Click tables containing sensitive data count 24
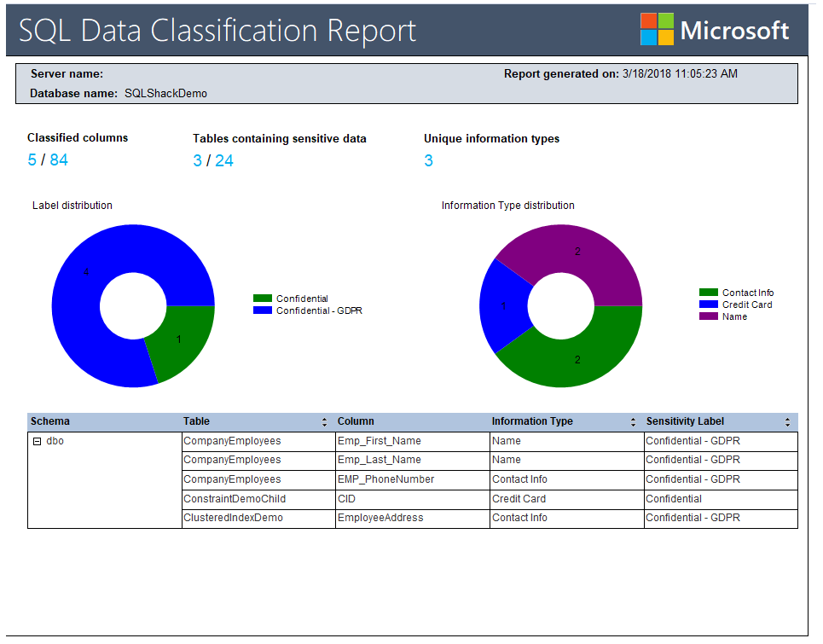 [x=223, y=160]
